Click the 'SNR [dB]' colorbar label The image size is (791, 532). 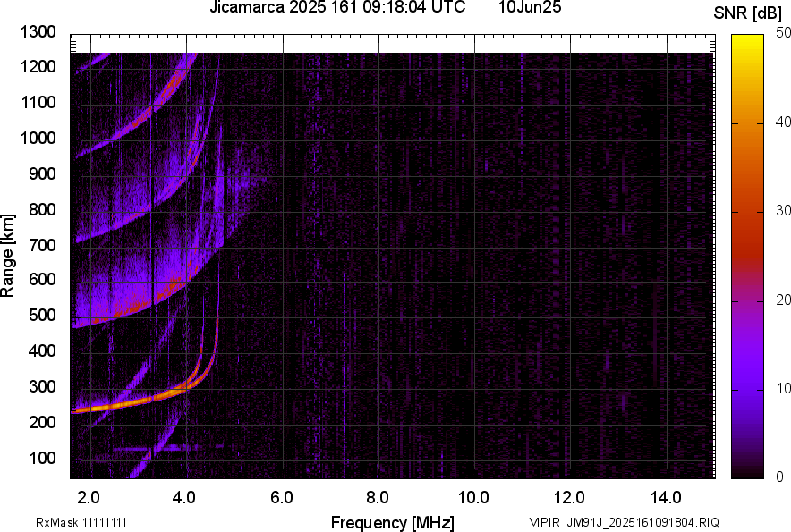[747, 13]
